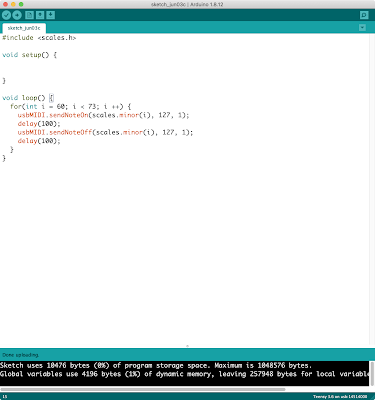Expand the tab options dropdown arrow
This screenshot has height=400, width=375.
coord(362,28)
